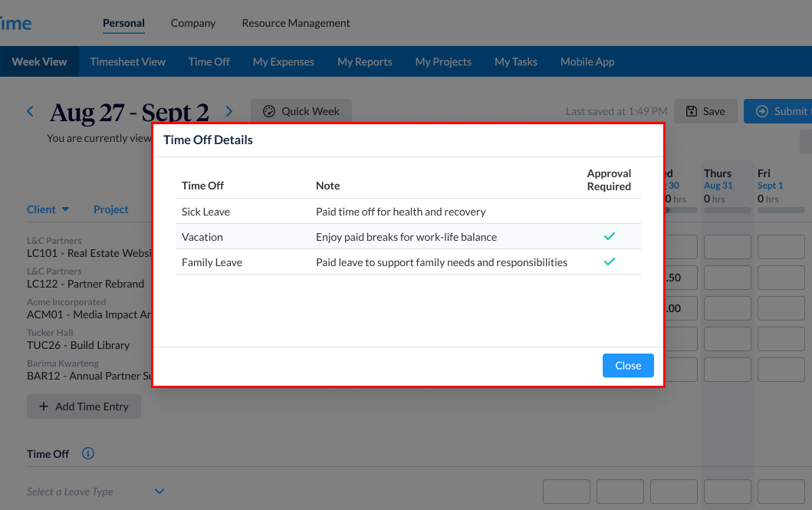This screenshot has width=812, height=510.
Task: Click the Approval Required column header
Action: 609,179
